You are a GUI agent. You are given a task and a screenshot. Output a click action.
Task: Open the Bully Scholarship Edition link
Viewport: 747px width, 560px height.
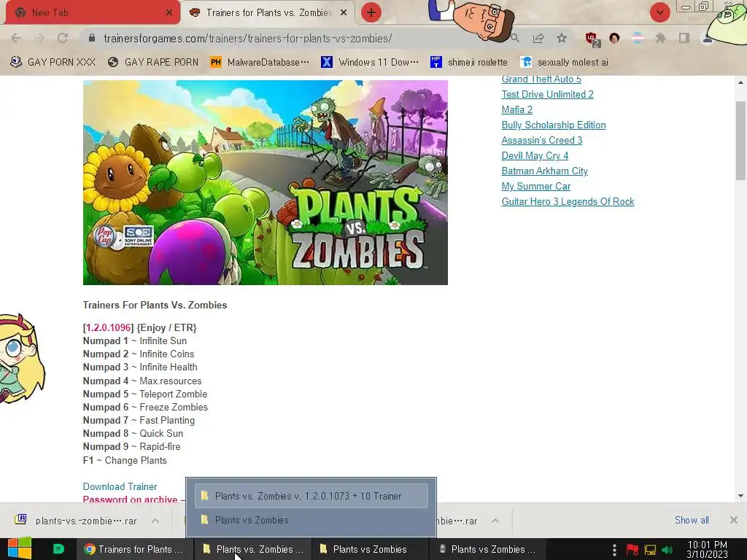[554, 125]
